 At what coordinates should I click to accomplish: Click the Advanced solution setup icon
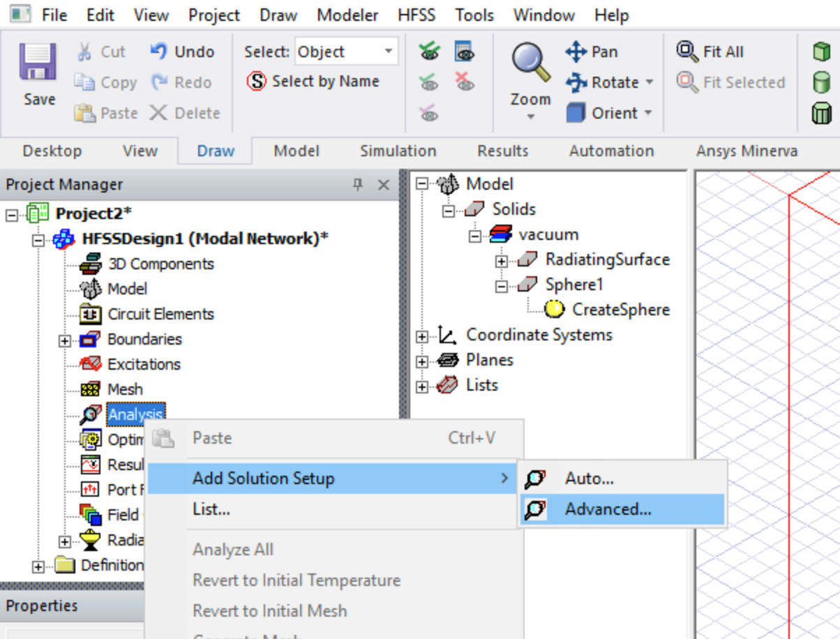(534, 510)
